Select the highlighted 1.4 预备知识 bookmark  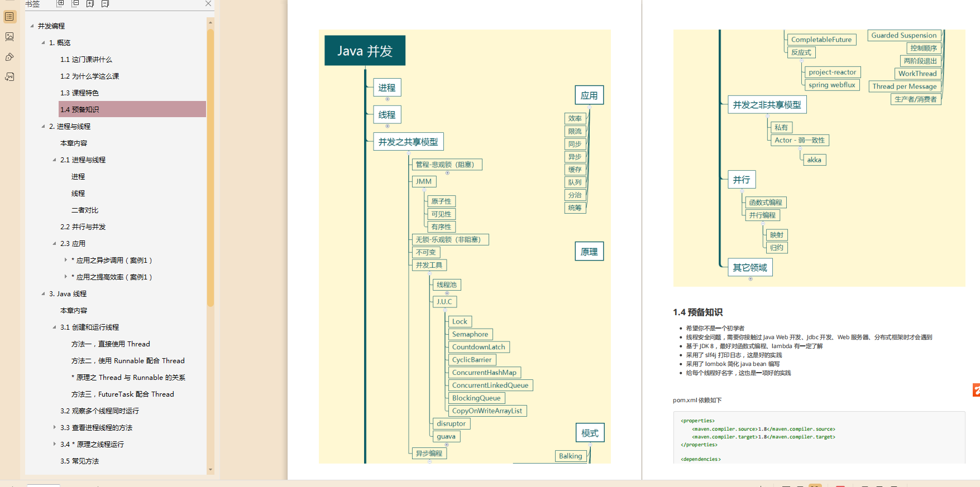tap(132, 109)
